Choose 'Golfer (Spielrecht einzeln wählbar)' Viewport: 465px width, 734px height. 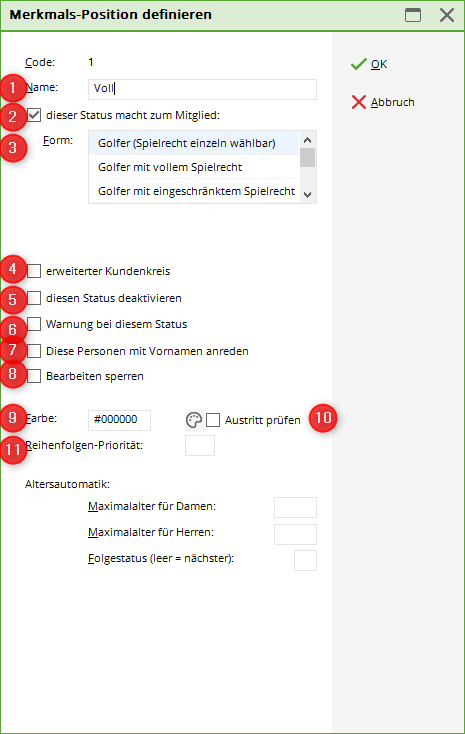click(194, 143)
